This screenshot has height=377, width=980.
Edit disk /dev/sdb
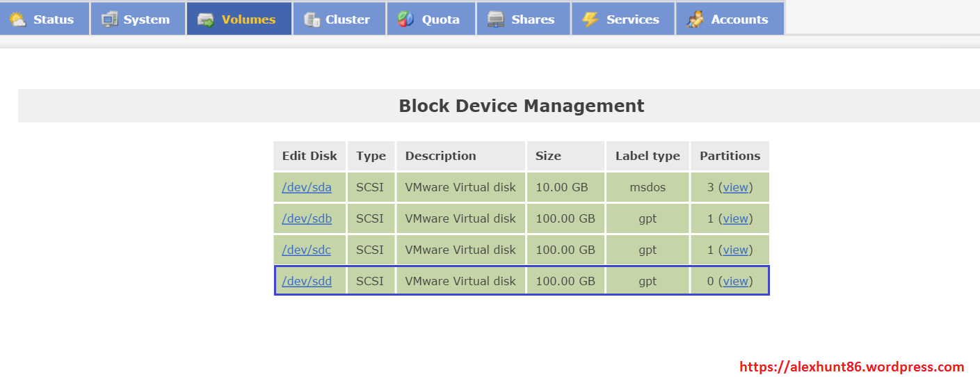pyautogui.click(x=307, y=218)
